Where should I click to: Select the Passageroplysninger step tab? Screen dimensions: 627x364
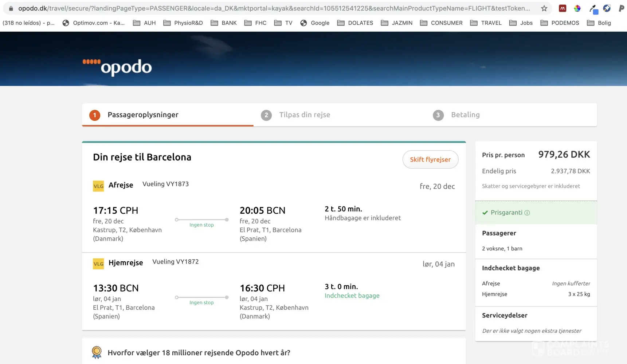(143, 115)
